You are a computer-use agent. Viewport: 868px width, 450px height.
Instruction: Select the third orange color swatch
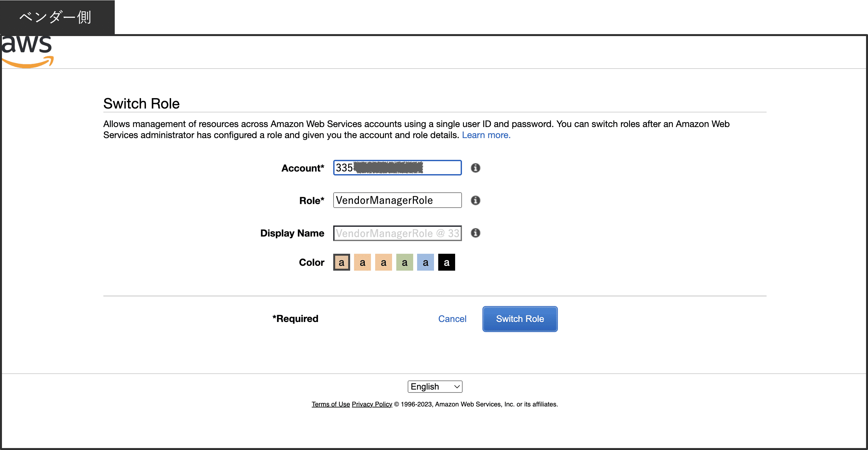click(x=384, y=263)
